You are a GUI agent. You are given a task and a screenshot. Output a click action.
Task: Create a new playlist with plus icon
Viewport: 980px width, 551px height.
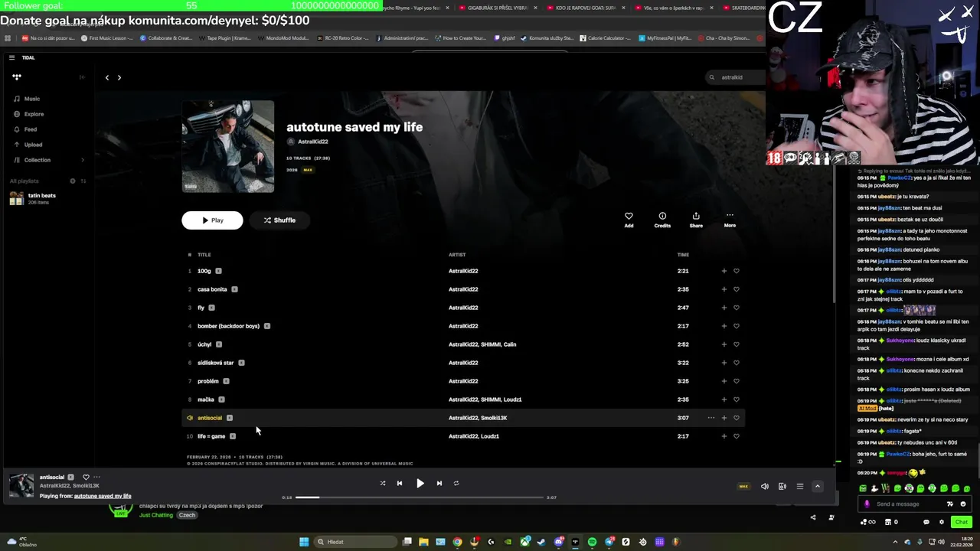coord(73,181)
